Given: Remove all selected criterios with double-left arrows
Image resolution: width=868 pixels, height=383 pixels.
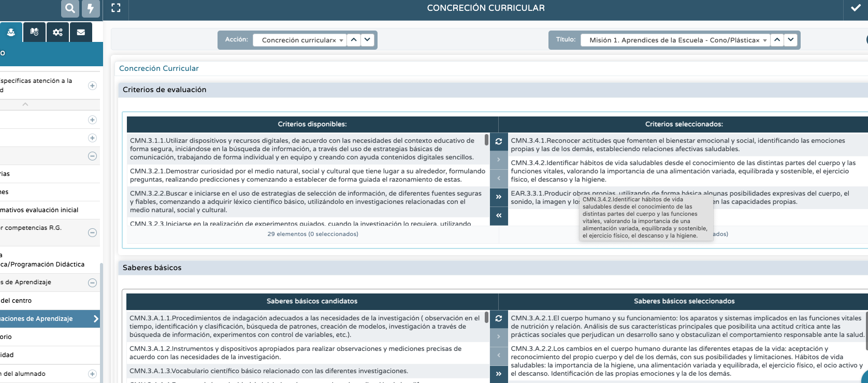Looking at the screenshot, I should 499,215.
